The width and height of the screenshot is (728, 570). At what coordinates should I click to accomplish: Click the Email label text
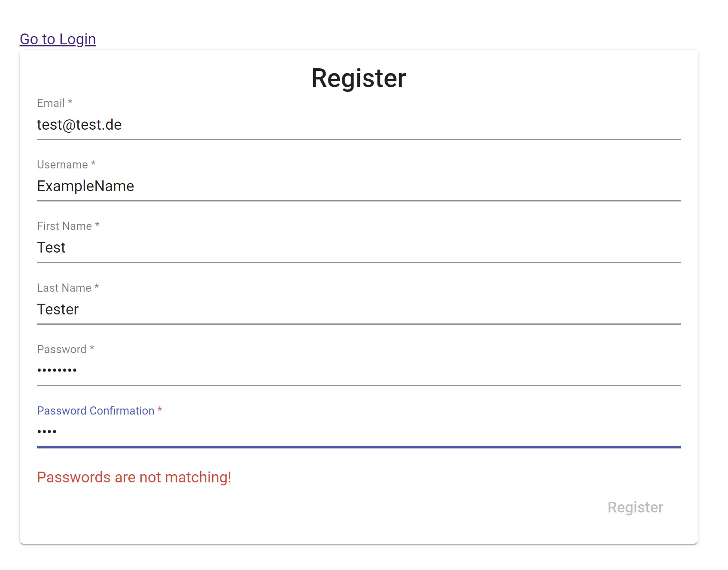coord(51,104)
